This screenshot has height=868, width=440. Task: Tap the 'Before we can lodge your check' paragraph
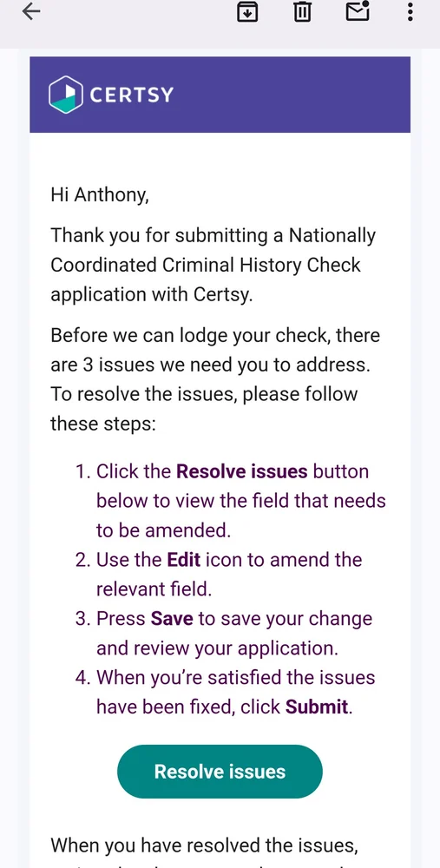point(215,379)
